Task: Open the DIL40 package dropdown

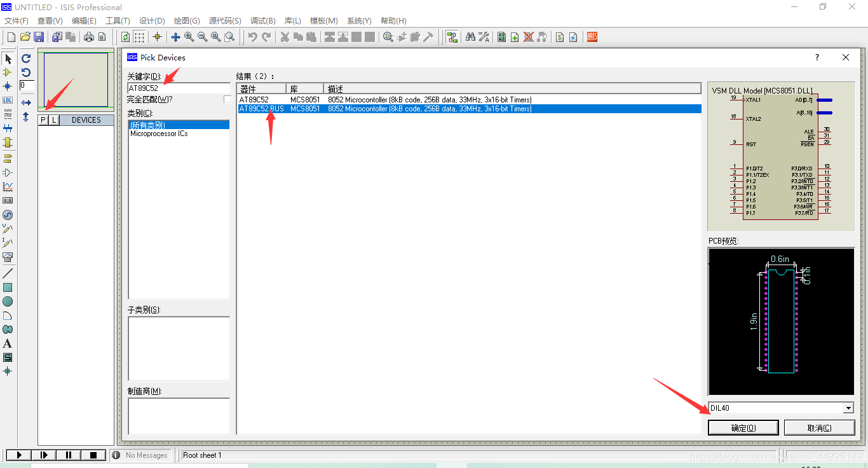Action: 848,408
